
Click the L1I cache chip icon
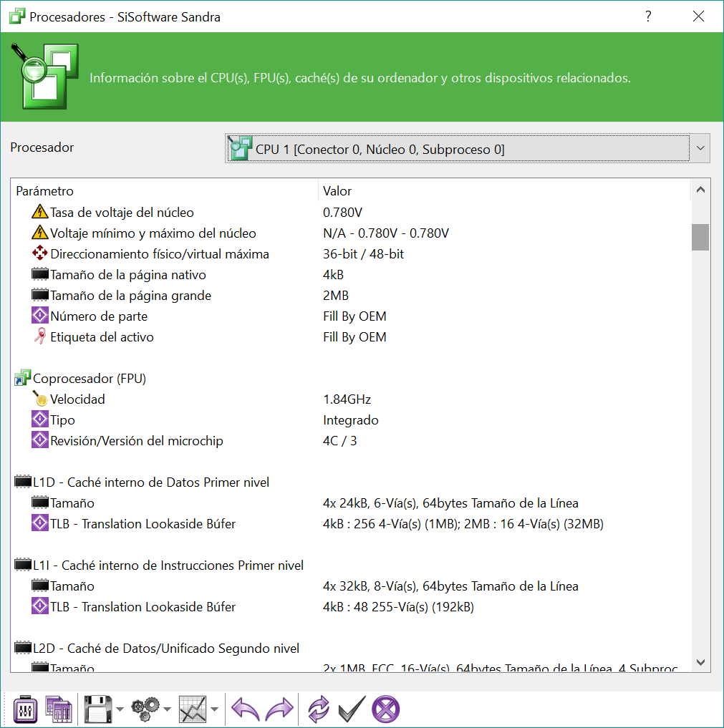pos(23,565)
